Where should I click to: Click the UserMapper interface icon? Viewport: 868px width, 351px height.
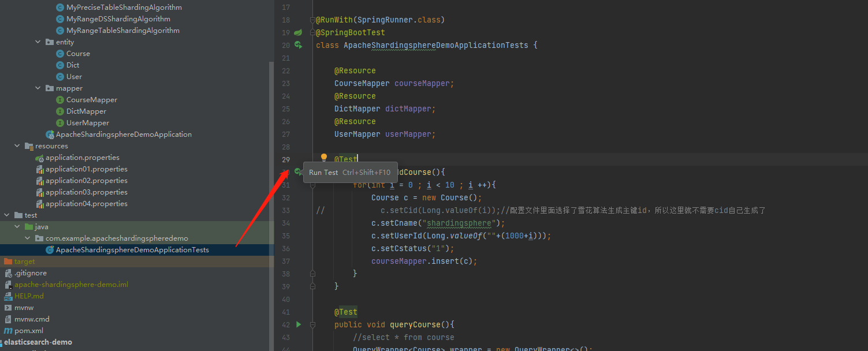[60, 123]
